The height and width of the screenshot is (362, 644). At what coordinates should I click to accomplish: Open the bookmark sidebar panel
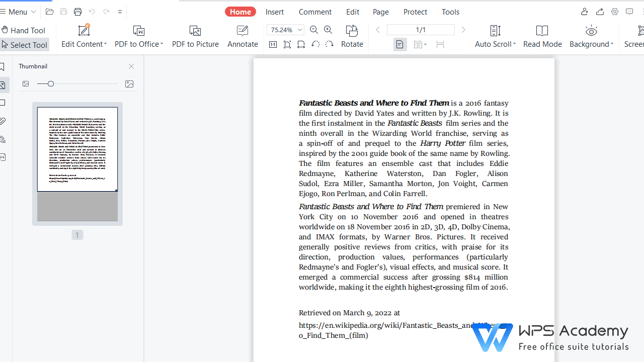(x=3, y=67)
